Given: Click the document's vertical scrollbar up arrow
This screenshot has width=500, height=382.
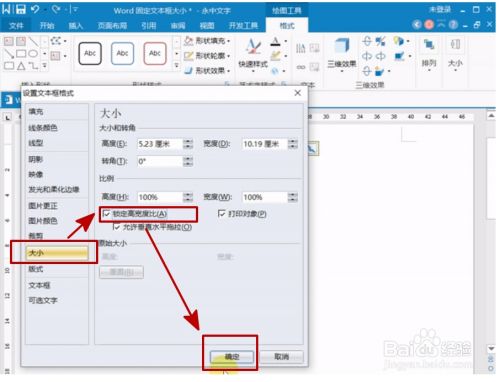Looking at the screenshot, I should (x=491, y=116).
